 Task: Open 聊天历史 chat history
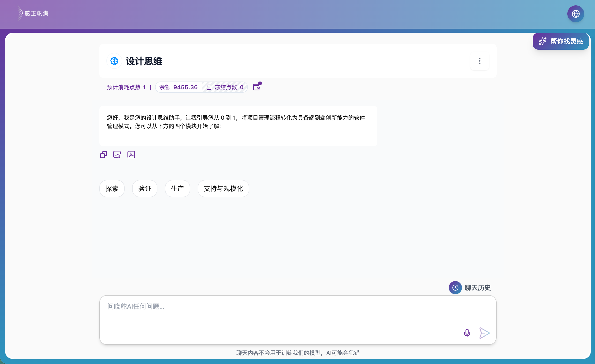pos(470,287)
